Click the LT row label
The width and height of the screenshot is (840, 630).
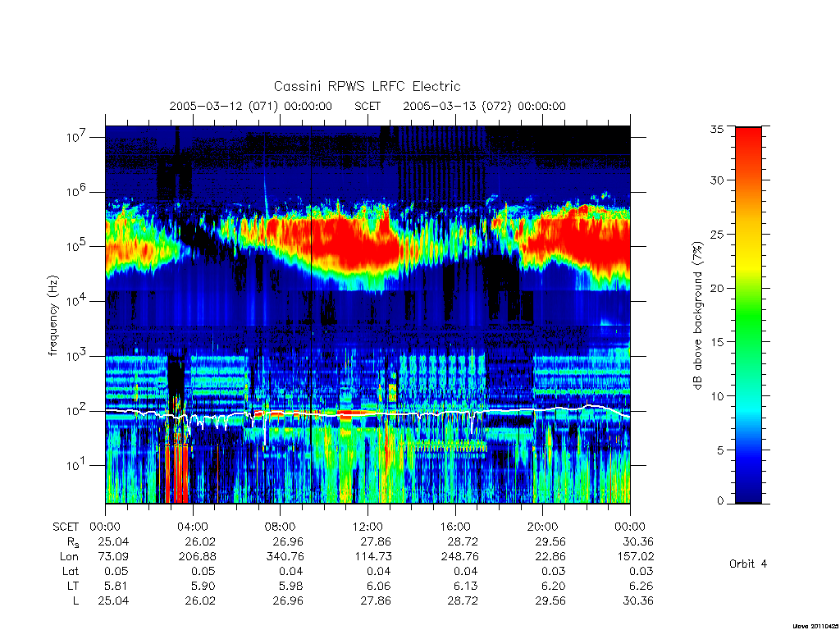click(x=73, y=586)
